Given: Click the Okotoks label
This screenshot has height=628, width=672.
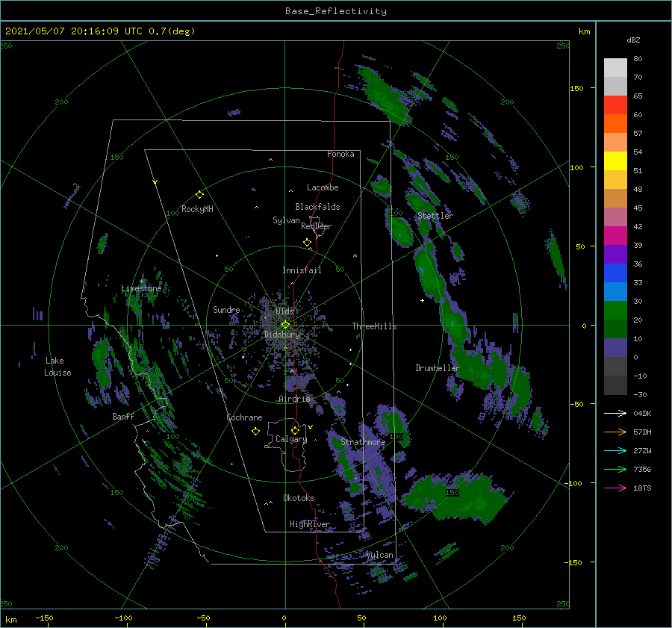Looking at the screenshot, I should [299, 498].
